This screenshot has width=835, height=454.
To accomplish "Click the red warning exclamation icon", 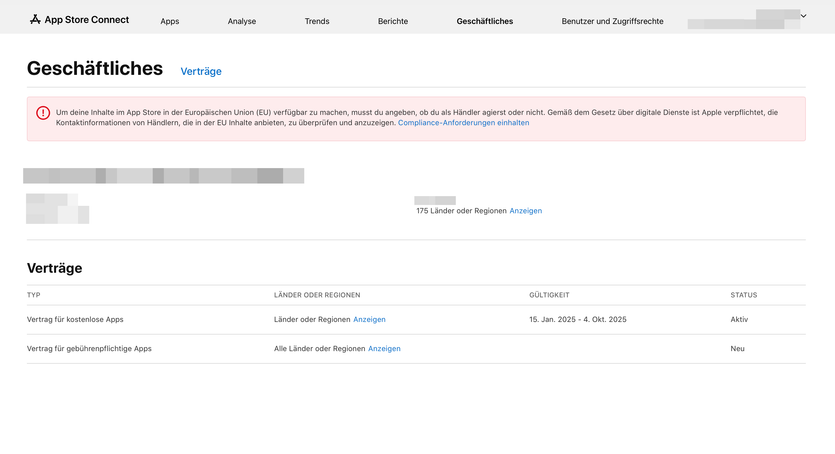I will coord(43,113).
